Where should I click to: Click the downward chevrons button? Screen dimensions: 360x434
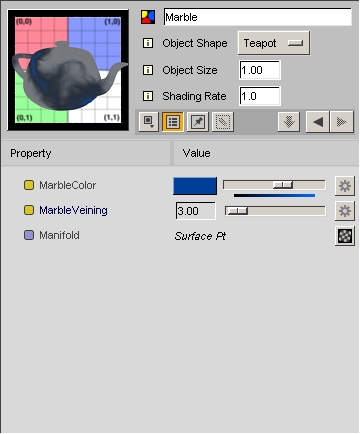click(289, 122)
